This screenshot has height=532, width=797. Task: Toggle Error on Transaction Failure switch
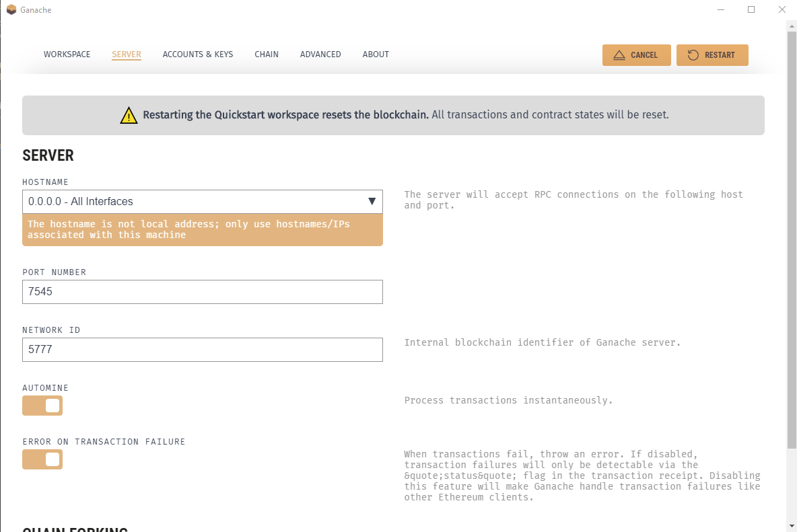42,459
